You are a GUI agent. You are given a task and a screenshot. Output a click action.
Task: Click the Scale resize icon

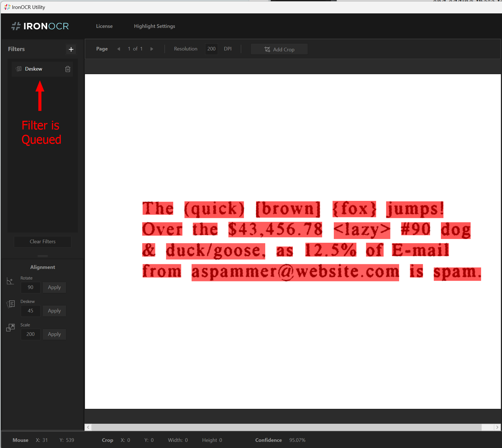pos(10,327)
